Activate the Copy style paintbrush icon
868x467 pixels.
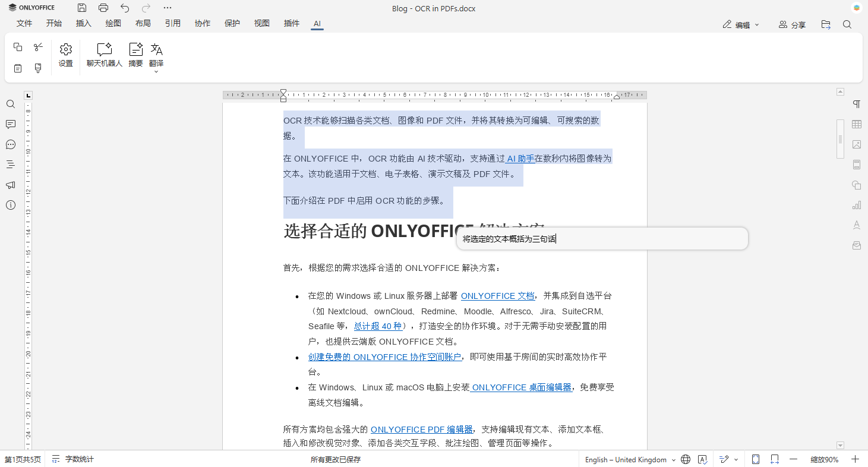tap(38, 68)
